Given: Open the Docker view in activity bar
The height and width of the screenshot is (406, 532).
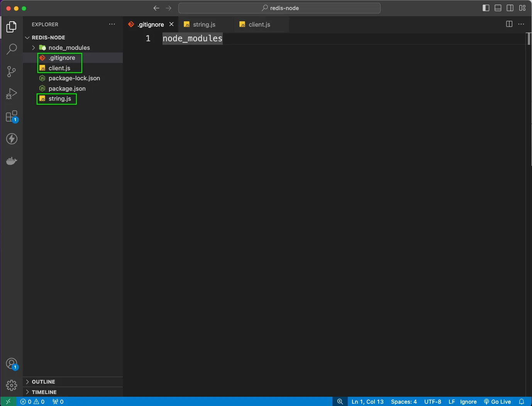Looking at the screenshot, I should pos(12,161).
